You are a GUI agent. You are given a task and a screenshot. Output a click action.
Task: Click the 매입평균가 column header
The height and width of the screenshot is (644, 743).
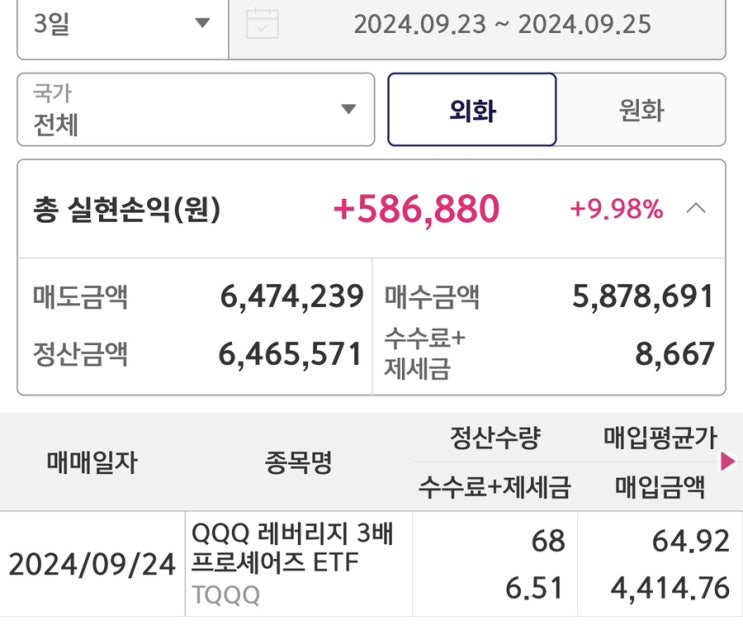[x=660, y=437]
